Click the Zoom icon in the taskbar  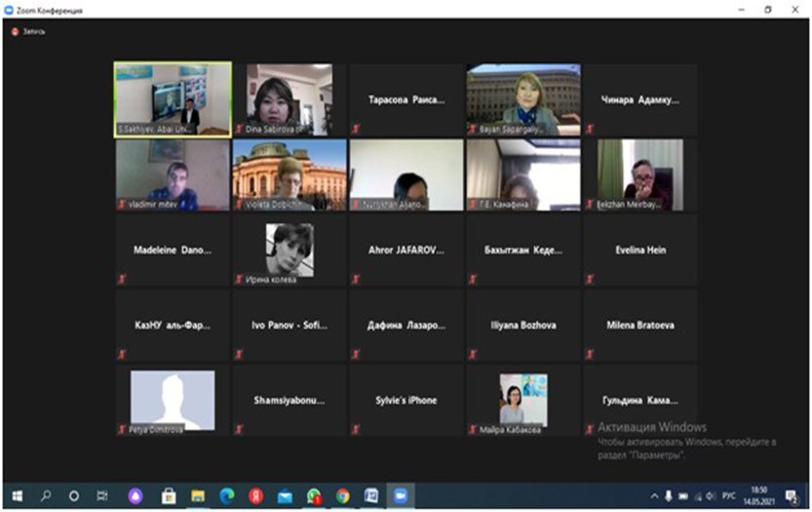point(400,495)
